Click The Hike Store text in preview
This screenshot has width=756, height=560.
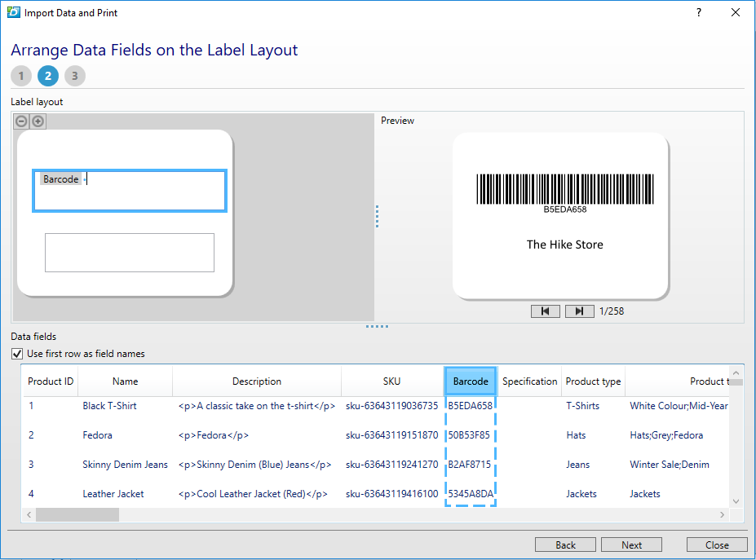pos(564,245)
